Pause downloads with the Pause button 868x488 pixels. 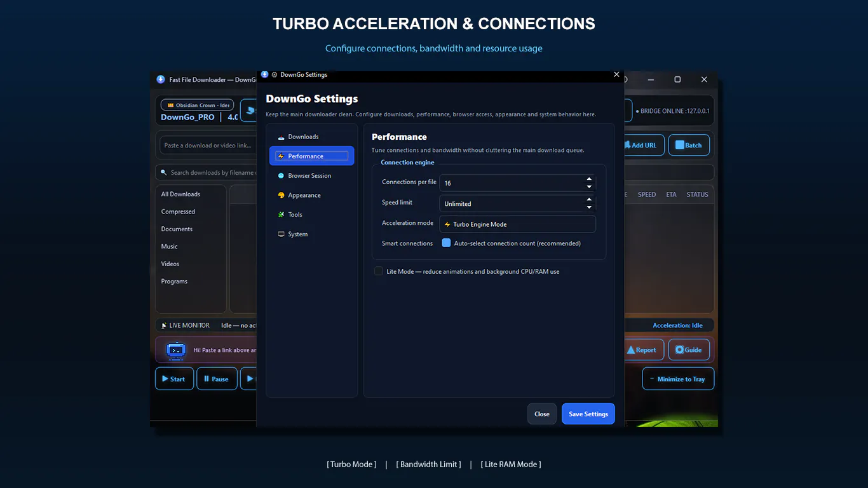pyautogui.click(x=217, y=379)
